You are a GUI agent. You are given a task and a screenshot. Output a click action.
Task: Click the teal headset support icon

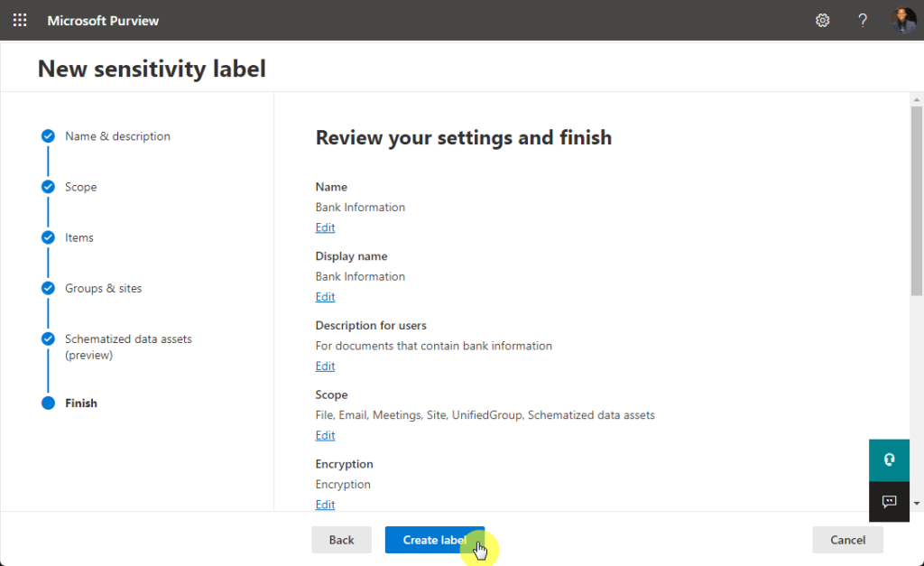click(x=889, y=459)
